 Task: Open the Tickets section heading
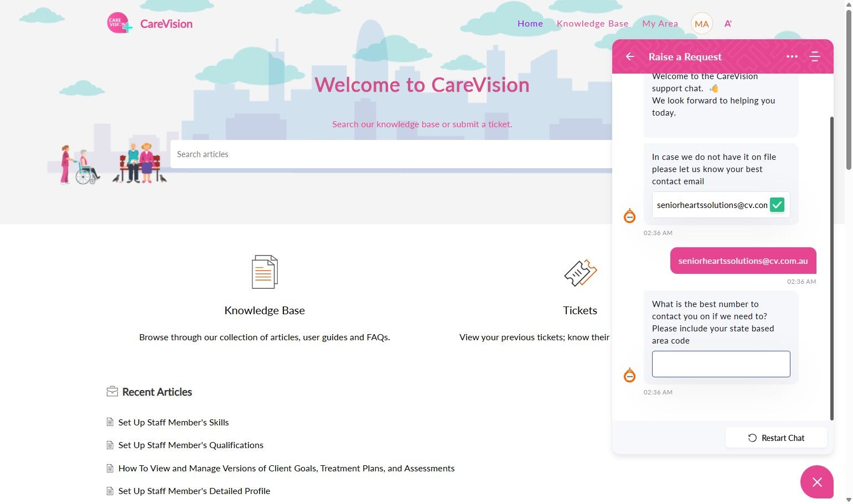[580, 310]
